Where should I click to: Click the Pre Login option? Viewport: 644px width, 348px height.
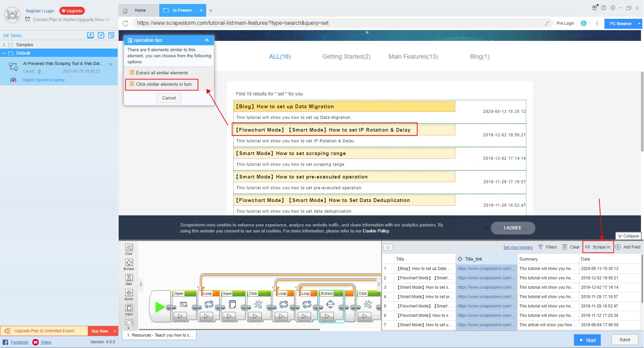565,23
